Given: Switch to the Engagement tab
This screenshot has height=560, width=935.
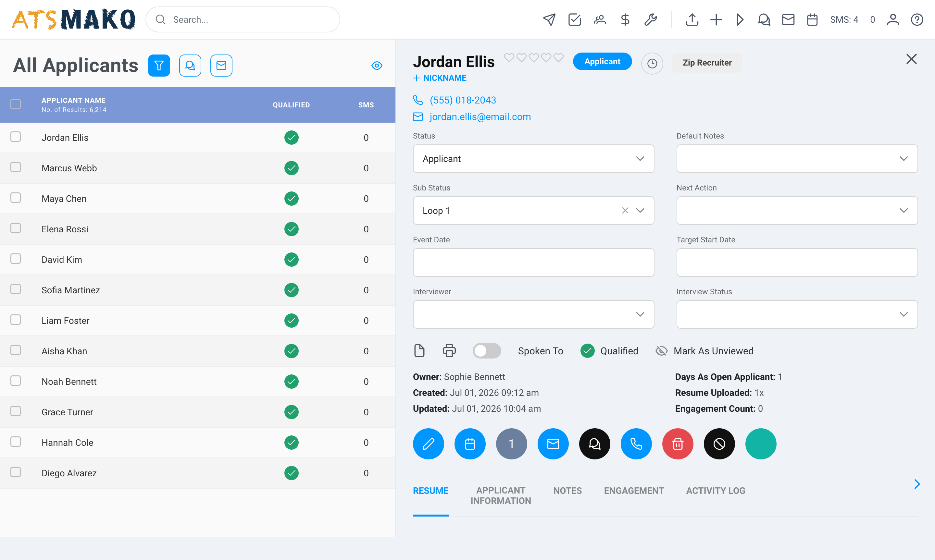Looking at the screenshot, I should tap(634, 491).
